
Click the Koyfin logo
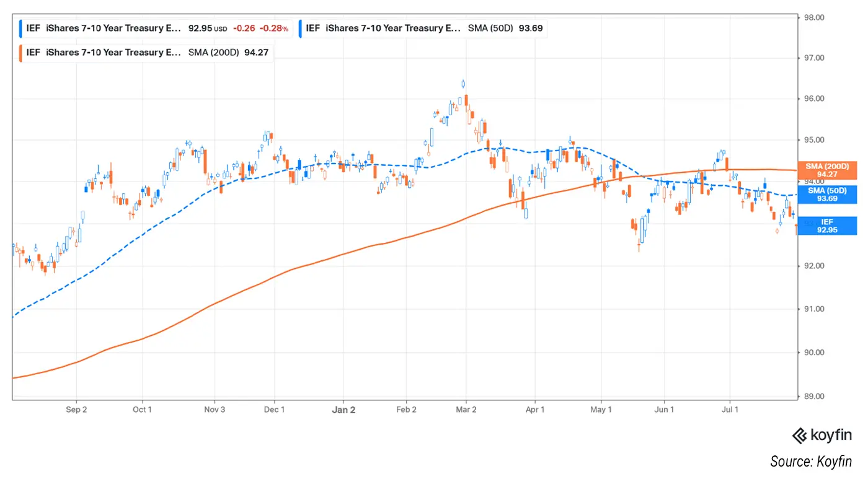(821, 436)
